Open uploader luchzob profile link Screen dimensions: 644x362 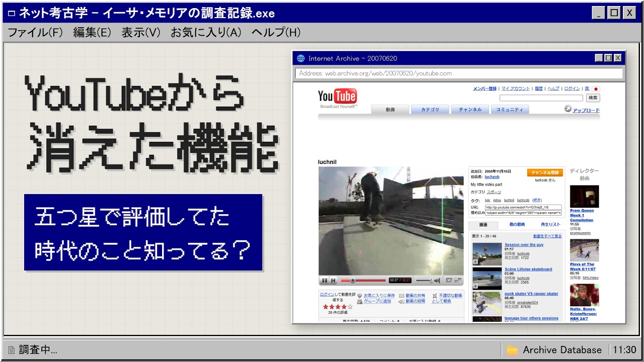[x=492, y=177]
